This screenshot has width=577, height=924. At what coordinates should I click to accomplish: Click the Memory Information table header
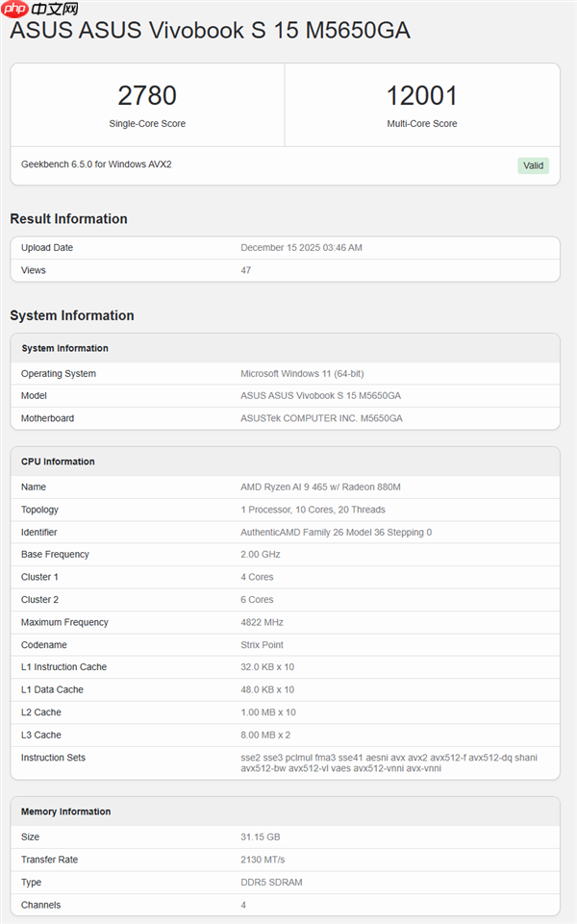coord(65,812)
